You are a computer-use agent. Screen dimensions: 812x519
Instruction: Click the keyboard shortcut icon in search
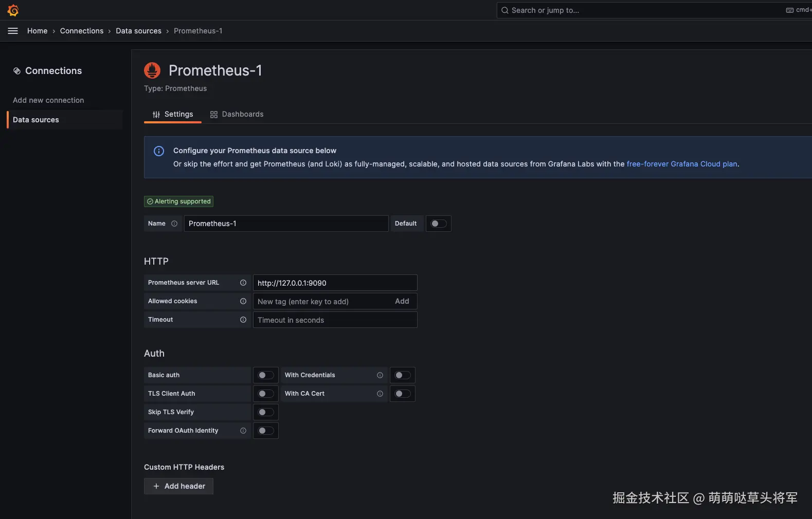[790, 10]
